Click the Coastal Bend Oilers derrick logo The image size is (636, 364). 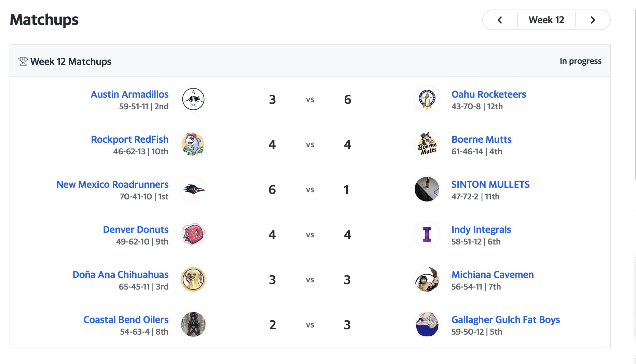point(193,325)
